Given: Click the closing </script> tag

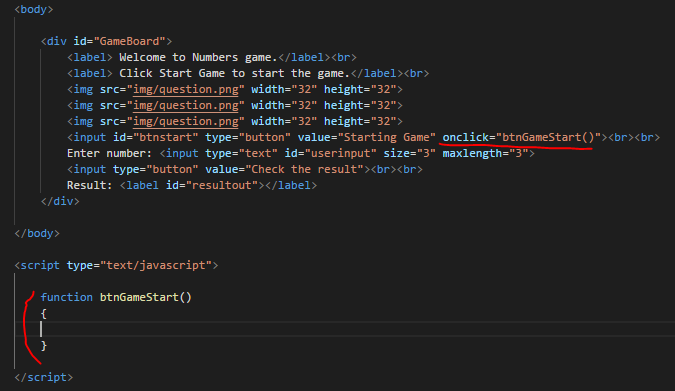Looking at the screenshot, I should (43, 377).
